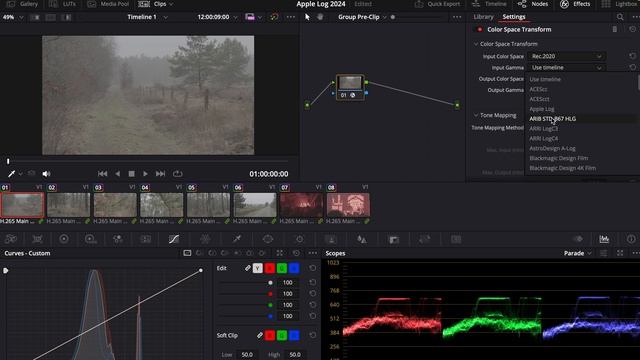This screenshot has width=640, height=360.
Task: Reset the Input Color Space setting
Action: click(x=632, y=56)
